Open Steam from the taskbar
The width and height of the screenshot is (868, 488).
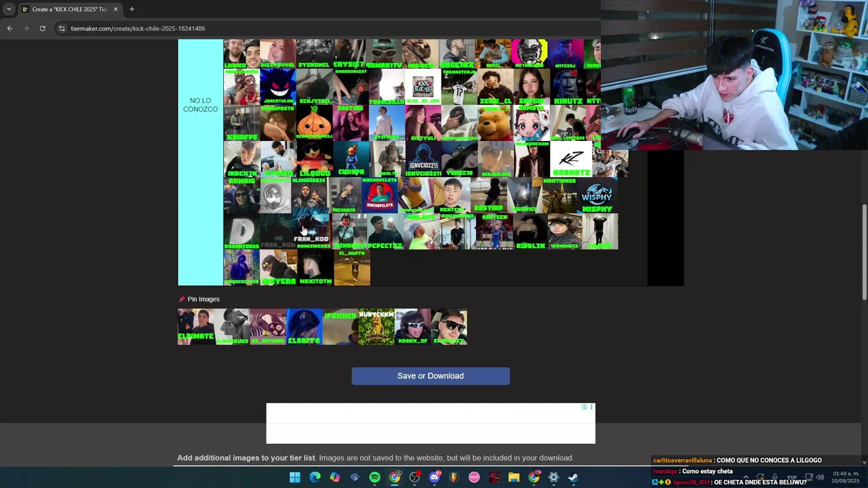tap(573, 478)
